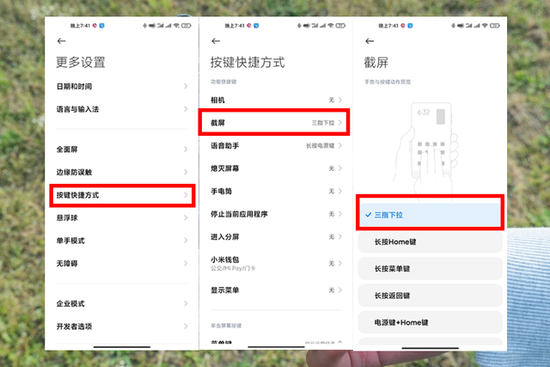Select the 长按菜单键 screenshot option
Image resolution: width=550 pixels, height=367 pixels.
pos(430,269)
